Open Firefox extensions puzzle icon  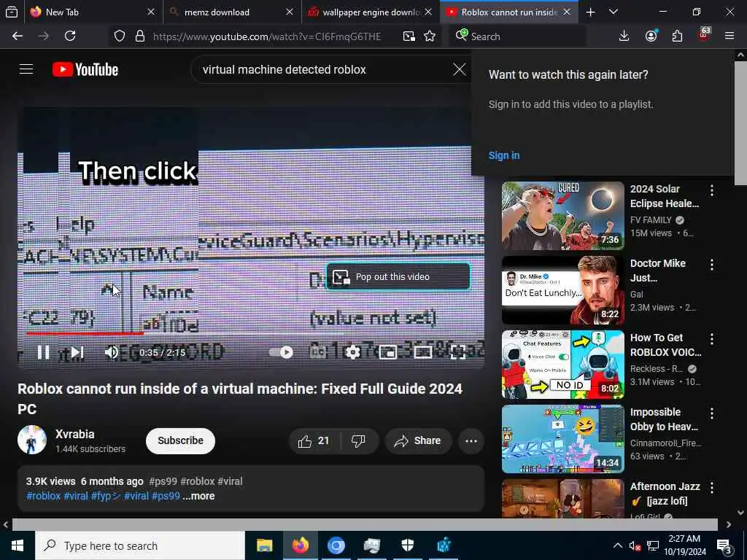[677, 36]
